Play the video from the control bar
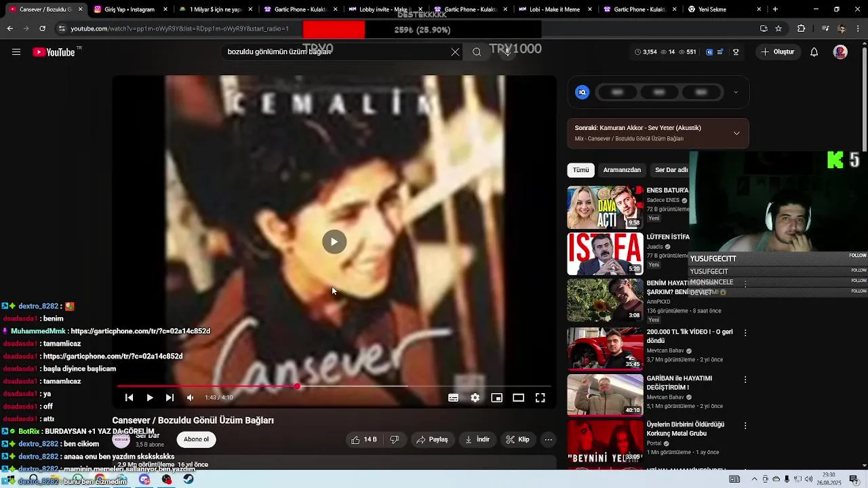This screenshot has width=868, height=488. [x=149, y=398]
